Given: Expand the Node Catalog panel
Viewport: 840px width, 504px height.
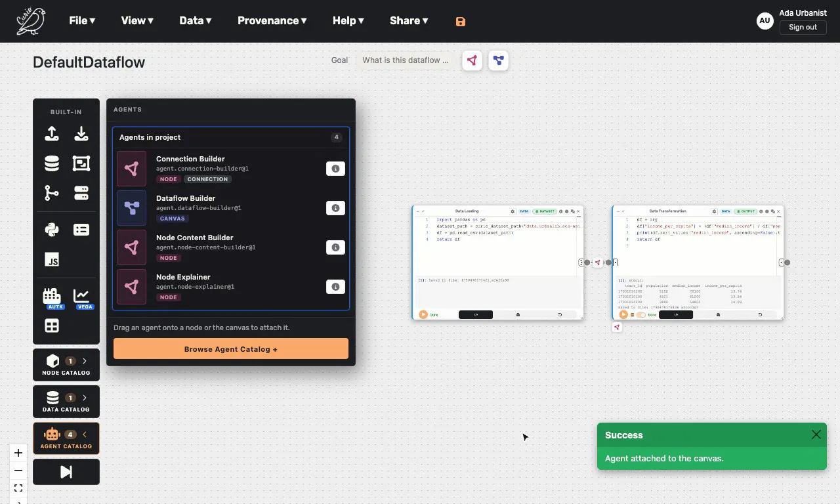Looking at the screenshot, I should pyautogui.click(x=66, y=366).
